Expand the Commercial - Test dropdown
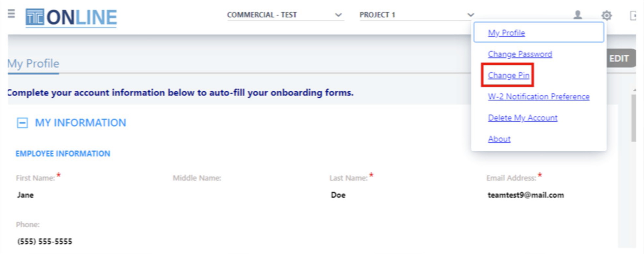The image size is (644, 254). pos(285,15)
